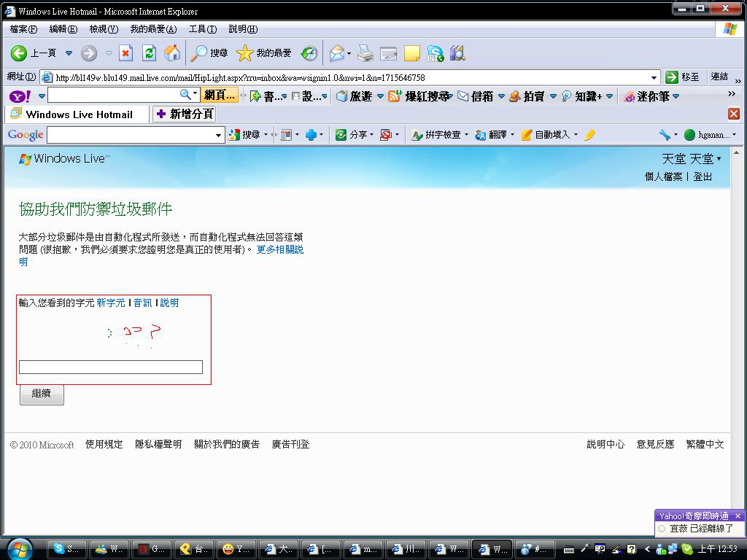Open the Windows Start orb

pos(19,548)
